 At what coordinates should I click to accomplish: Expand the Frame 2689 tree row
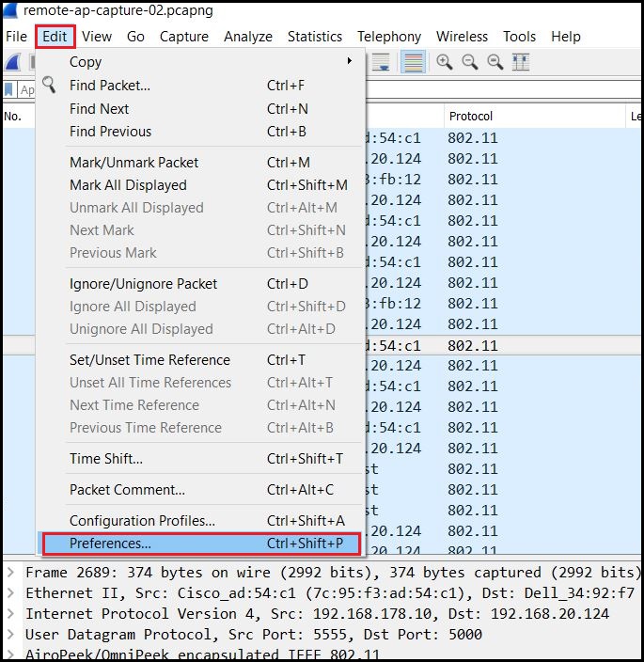coord(10,573)
